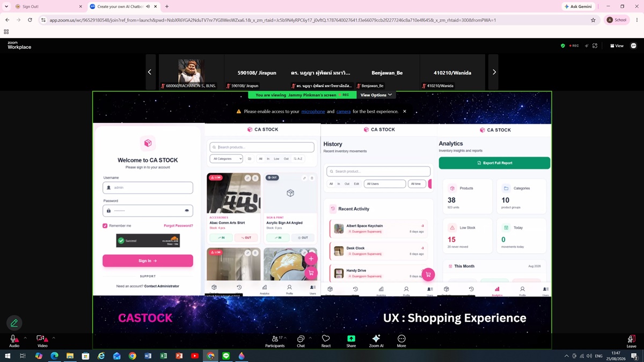Click the Leave meeting icon
The width and height of the screenshot is (644, 362).
coord(631,339)
